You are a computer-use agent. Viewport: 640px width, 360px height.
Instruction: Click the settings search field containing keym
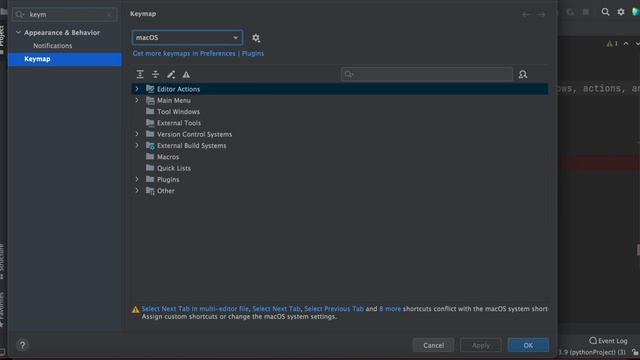coord(65,15)
